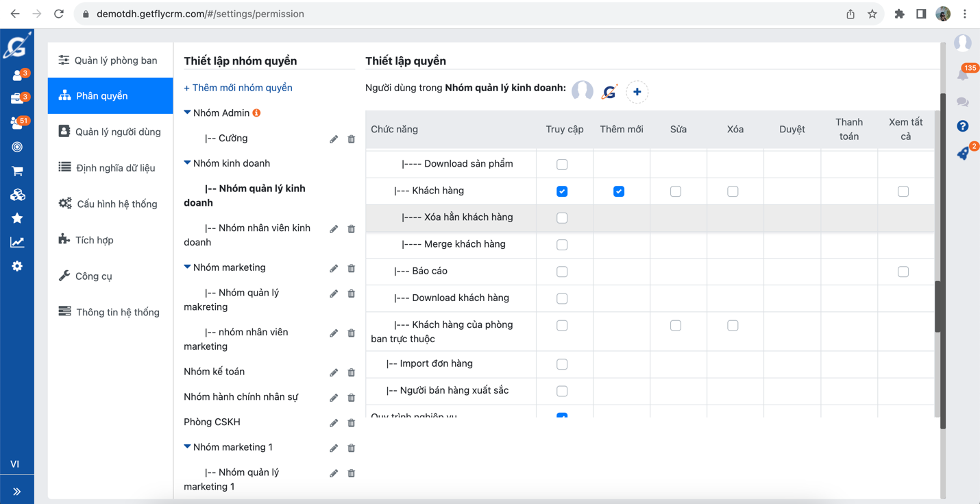Open the notifications bell icon
Viewport: 980px width, 504px height.
point(963,75)
